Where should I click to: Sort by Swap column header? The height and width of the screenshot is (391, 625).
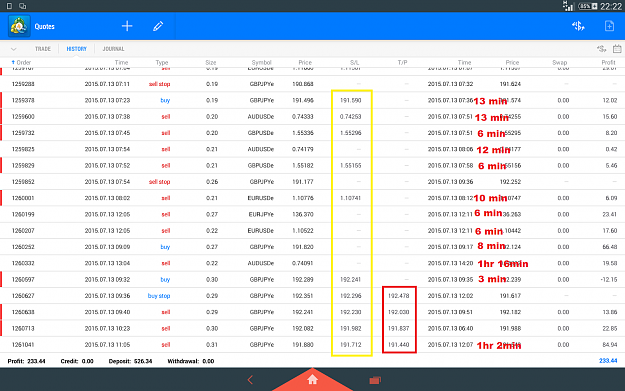click(560, 62)
